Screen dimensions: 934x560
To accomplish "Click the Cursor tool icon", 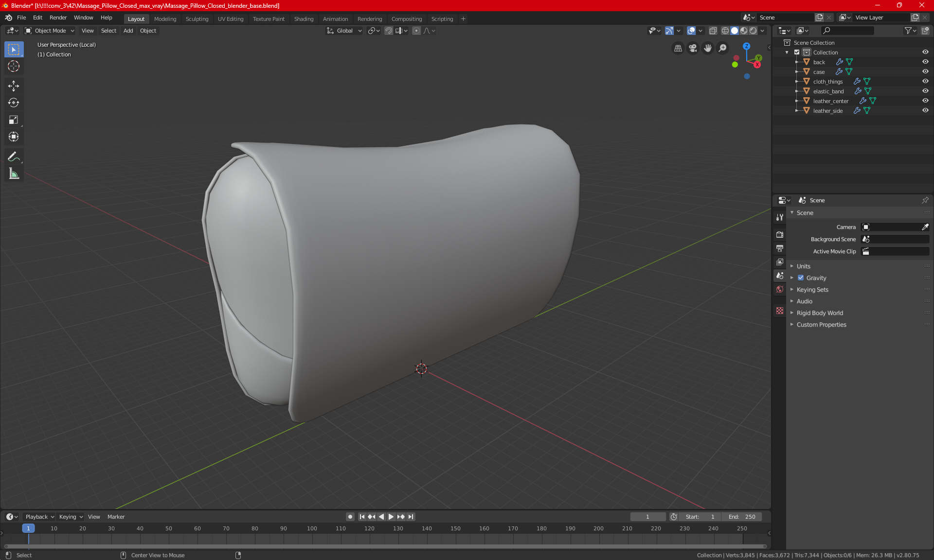I will coord(14,66).
